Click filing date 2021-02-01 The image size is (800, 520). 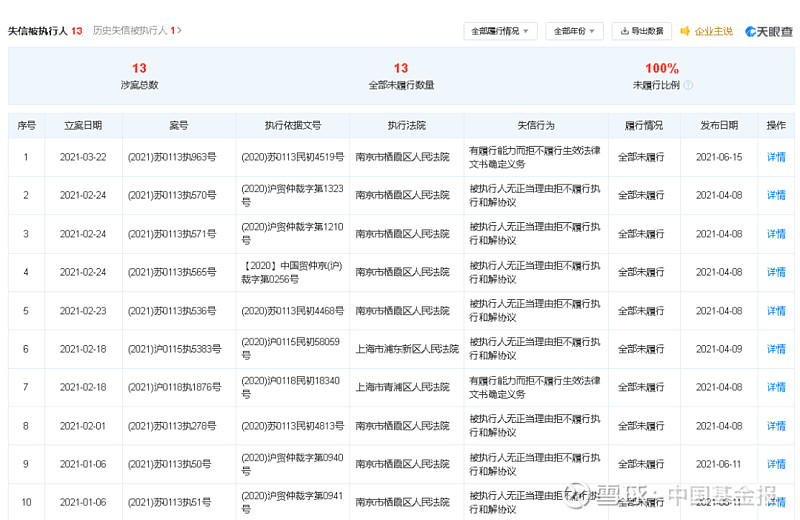click(x=83, y=426)
